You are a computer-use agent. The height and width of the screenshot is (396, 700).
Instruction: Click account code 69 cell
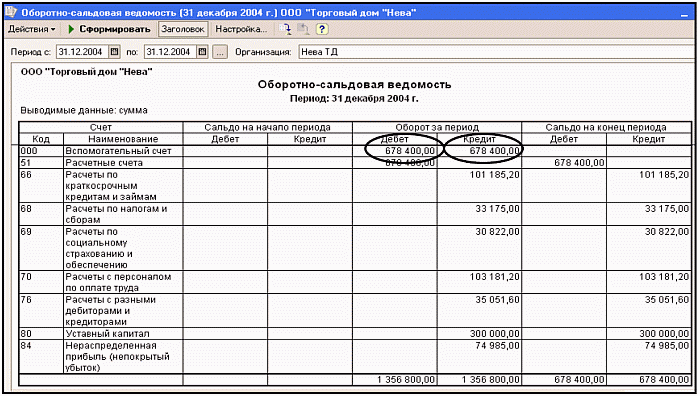click(42, 248)
